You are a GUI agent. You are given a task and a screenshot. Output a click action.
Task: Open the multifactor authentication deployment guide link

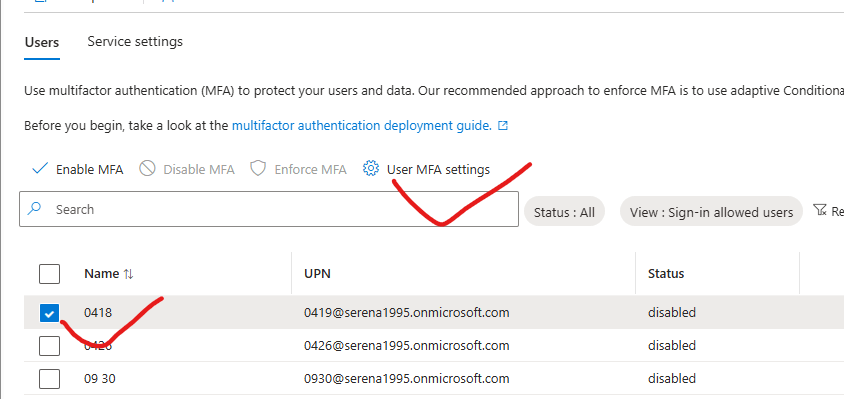[x=362, y=126]
